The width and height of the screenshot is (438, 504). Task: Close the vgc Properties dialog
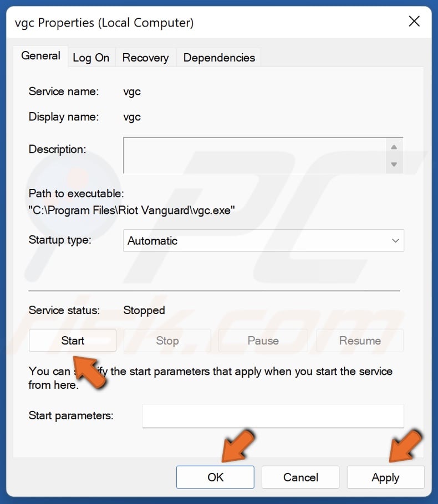tap(414, 22)
